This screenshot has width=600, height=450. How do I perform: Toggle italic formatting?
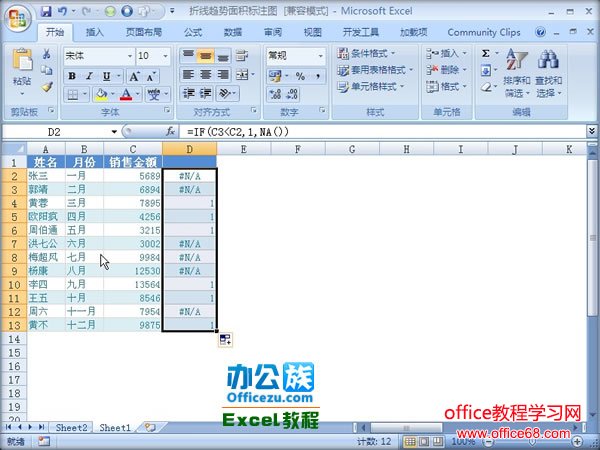click(x=89, y=76)
